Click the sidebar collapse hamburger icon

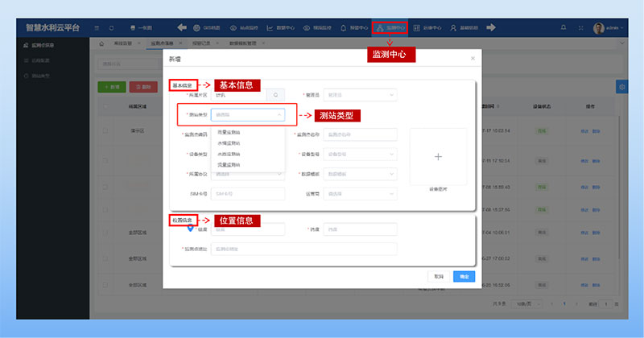[x=95, y=27]
